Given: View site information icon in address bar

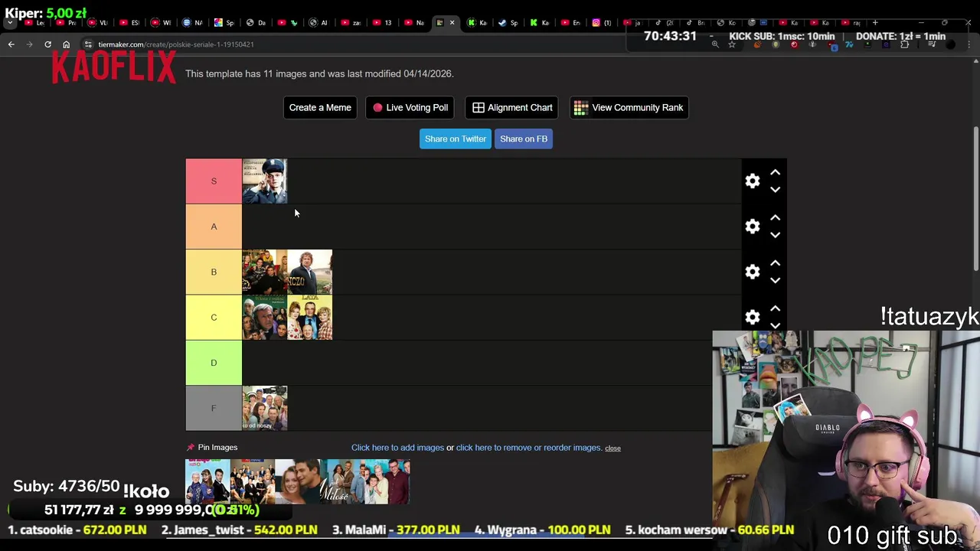Looking at the screenshot, I should pos(88,44).
